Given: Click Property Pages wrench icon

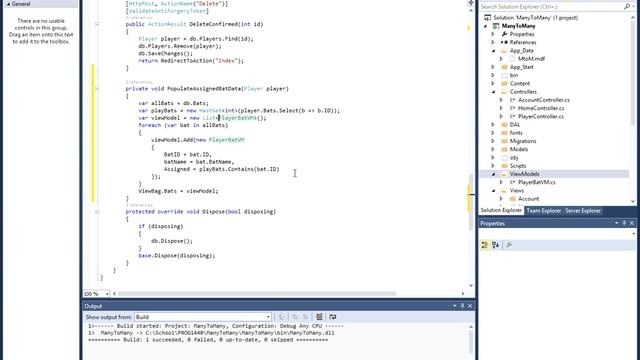Looking at the screenshot, I should 509,245.
